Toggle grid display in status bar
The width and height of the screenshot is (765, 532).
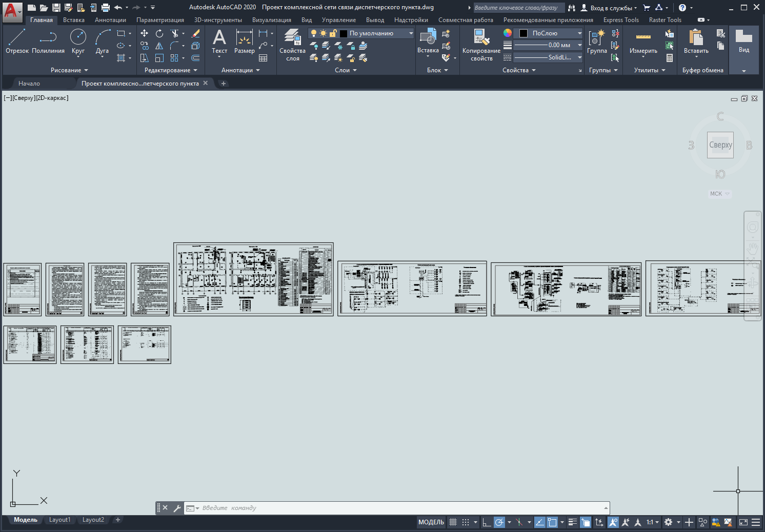click(453, 522)
